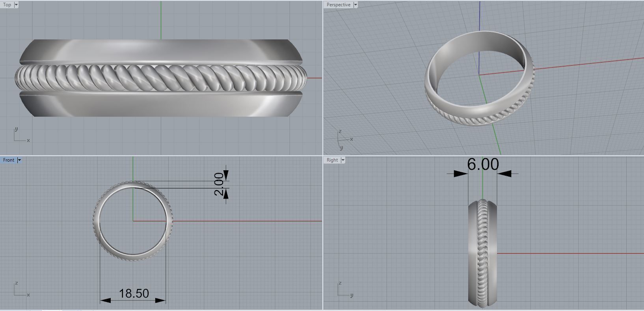Open the Top viewport dropdown arrow

16,5
